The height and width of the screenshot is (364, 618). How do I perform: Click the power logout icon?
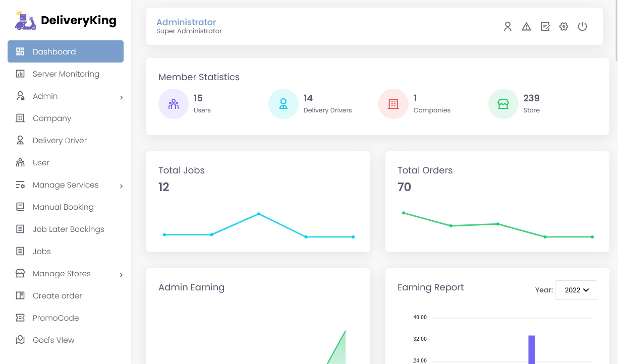coord(582,27)
